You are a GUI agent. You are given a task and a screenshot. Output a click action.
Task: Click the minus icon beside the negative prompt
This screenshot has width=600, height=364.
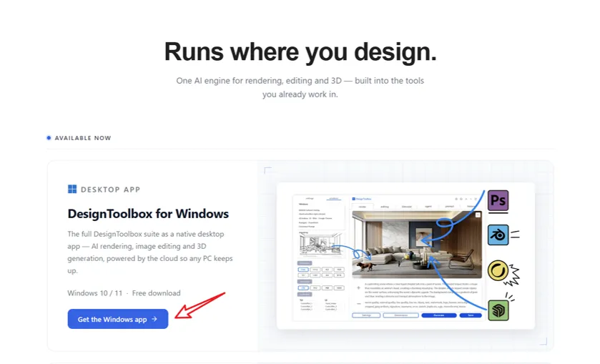pyautogui.click(x=358, y=303)
